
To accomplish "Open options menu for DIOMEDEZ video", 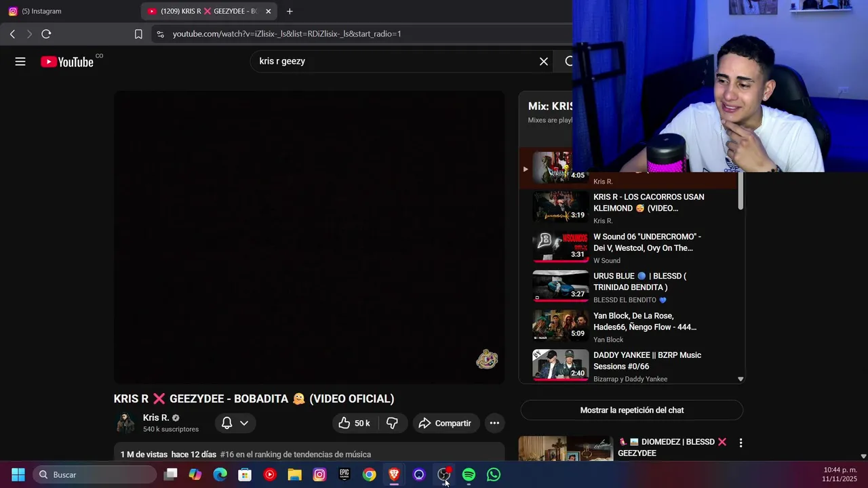I will click(741, 443).
